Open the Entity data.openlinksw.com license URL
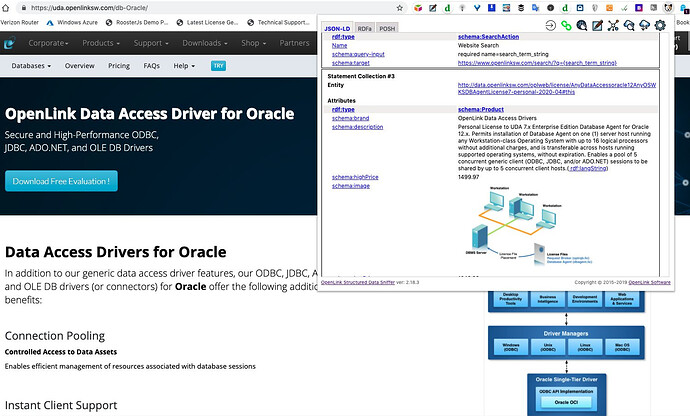Image resolution: width=690 pixels, height=416 pixels. click(557, 88)
